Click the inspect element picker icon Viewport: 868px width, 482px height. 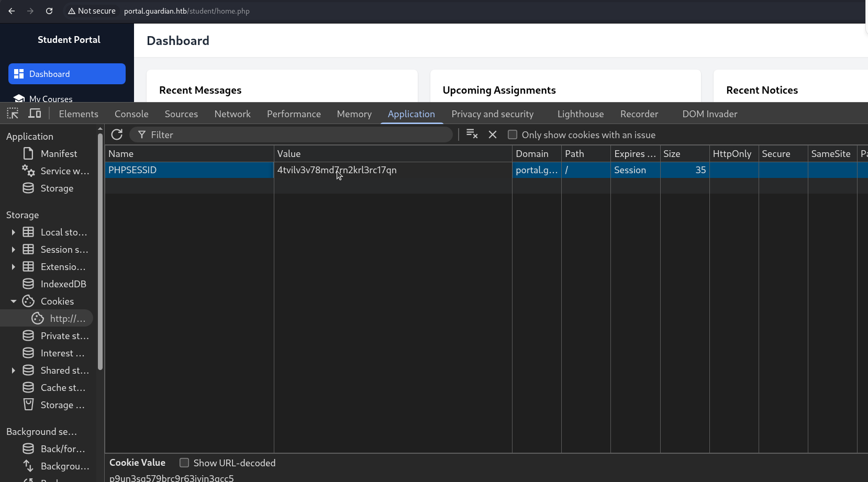click(13, 114)
